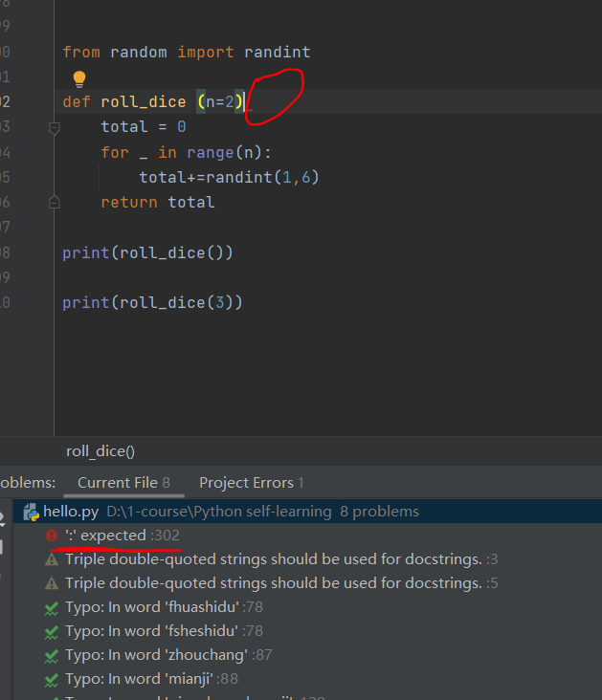Click the red error icon beside ':' expected
Image resolution: width=602 pixels, height=700 pixels.
(x=52, y=536)
